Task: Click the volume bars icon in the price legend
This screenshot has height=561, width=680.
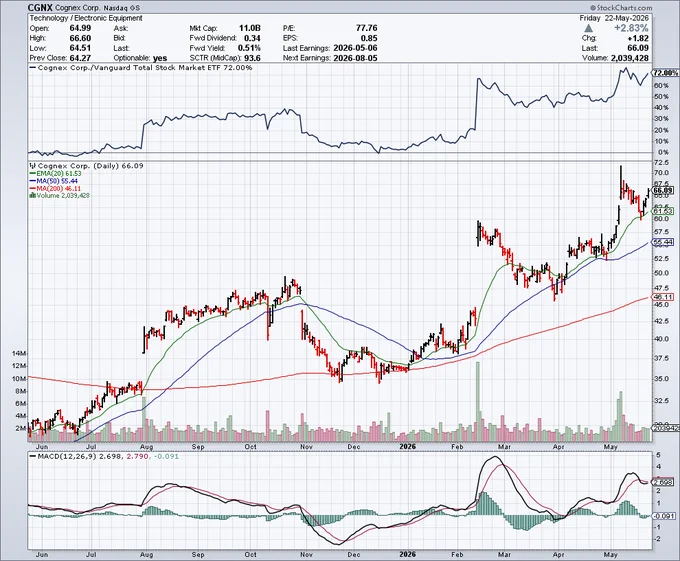Action: (x=32, y=196)
